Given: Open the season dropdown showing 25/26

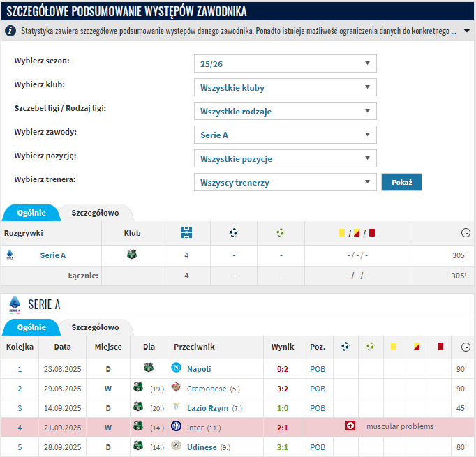Looking at the screenshot, I should click(285, 63).
